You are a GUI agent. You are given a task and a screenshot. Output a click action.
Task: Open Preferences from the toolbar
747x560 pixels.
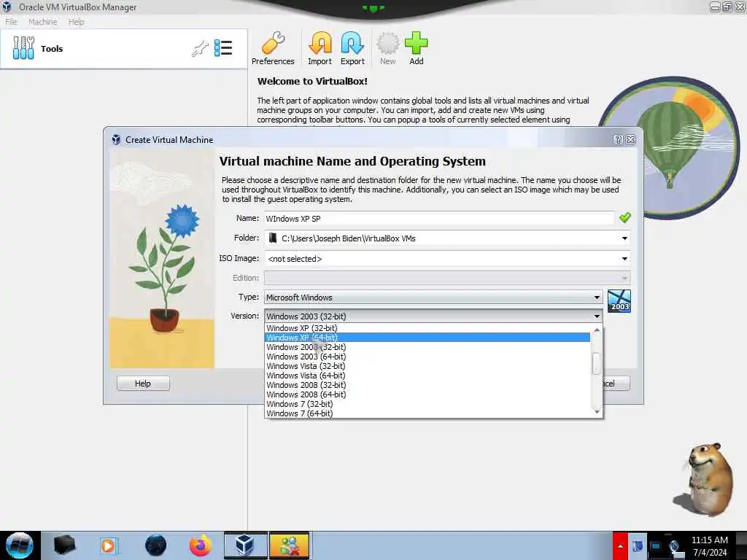tap(273, 49)
